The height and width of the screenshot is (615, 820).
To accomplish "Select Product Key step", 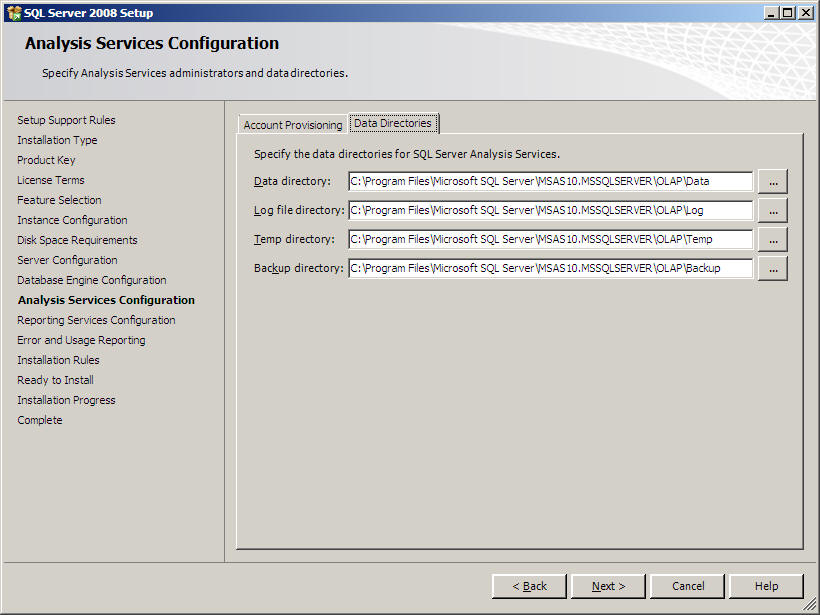I will [46, 160].
